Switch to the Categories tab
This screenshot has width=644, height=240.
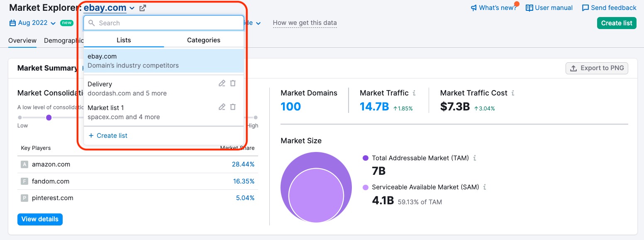coord(204,40)
